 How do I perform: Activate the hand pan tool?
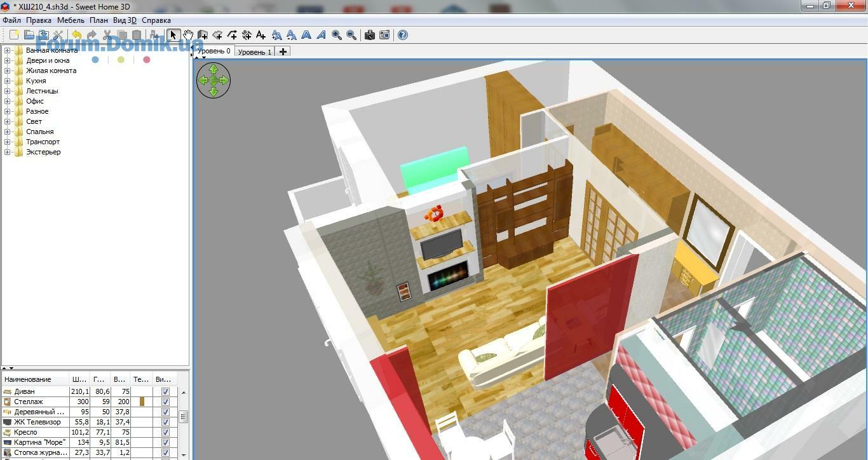pyautogui.click(x=188, y=35)
